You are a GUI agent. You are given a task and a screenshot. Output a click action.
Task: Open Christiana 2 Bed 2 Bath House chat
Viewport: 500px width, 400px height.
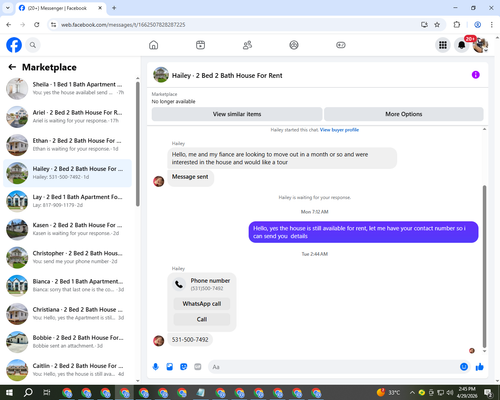tap(67, 314)
